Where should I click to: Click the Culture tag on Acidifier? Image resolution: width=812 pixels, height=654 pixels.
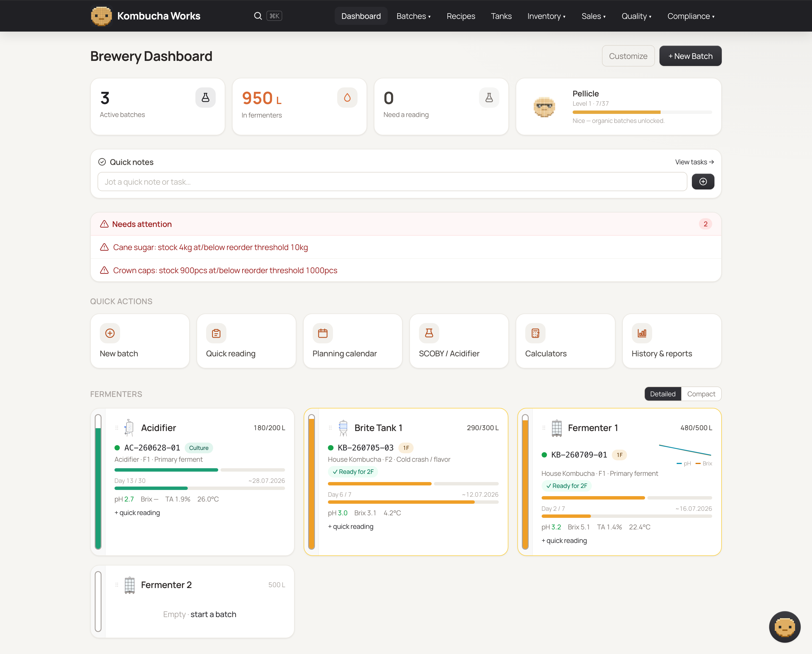[198, 448]
